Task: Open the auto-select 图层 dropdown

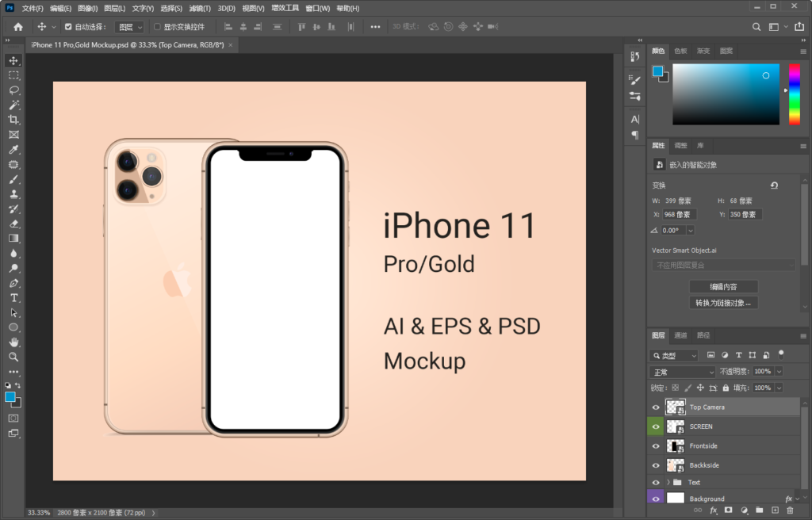Action: click(x=129, y=27)
